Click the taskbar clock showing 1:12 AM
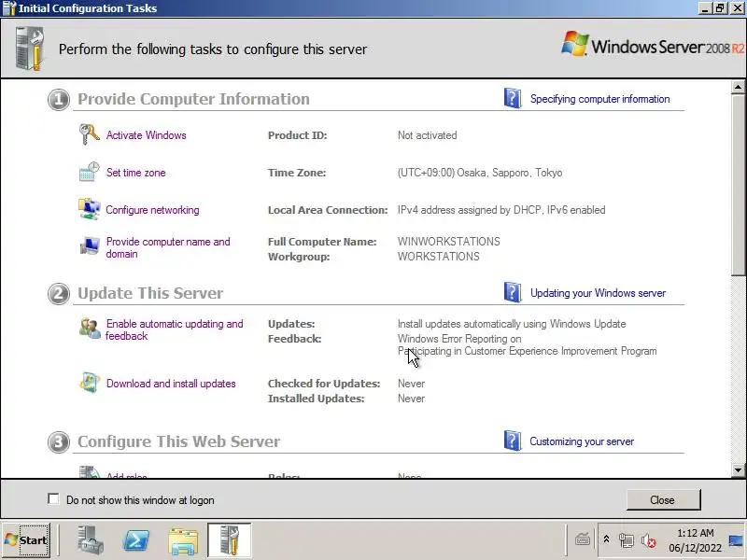 pos(695,532)
